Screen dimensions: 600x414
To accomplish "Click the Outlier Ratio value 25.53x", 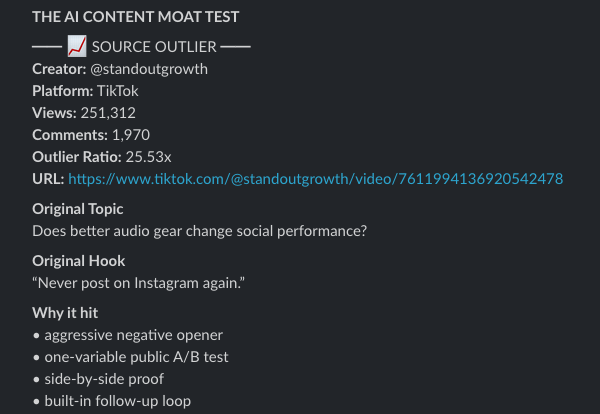I will (x=149, y=157).
